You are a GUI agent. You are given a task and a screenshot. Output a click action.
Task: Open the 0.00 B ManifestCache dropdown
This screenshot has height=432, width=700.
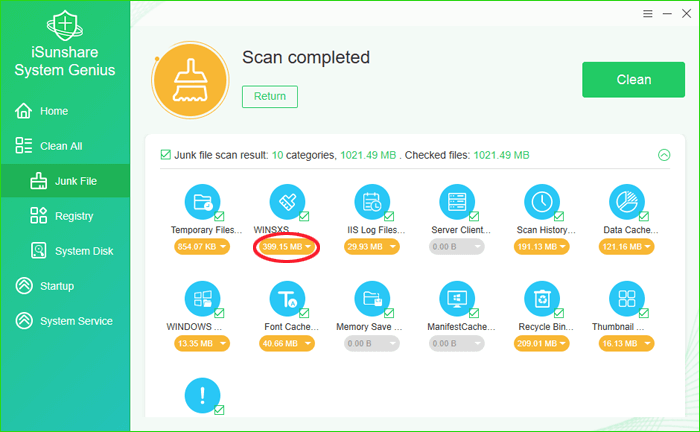click(456, 344)
